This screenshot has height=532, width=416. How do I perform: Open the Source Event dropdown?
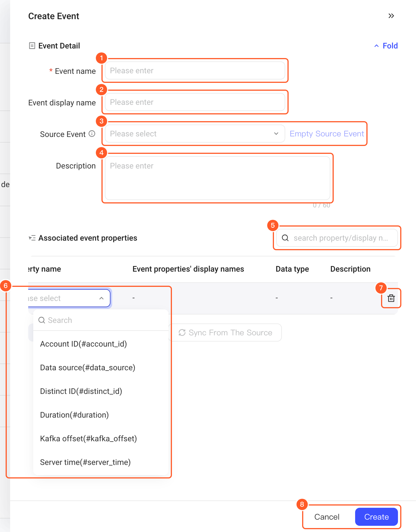195,134
